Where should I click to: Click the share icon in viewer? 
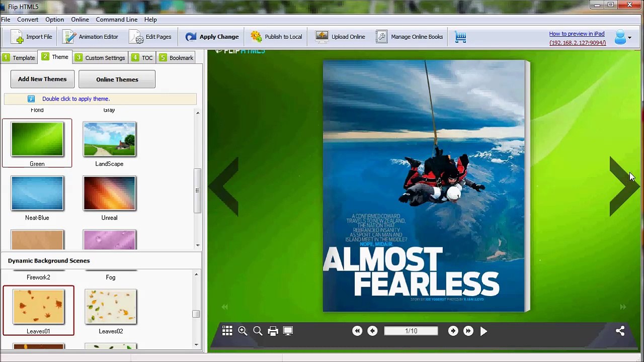coord(620,331)
